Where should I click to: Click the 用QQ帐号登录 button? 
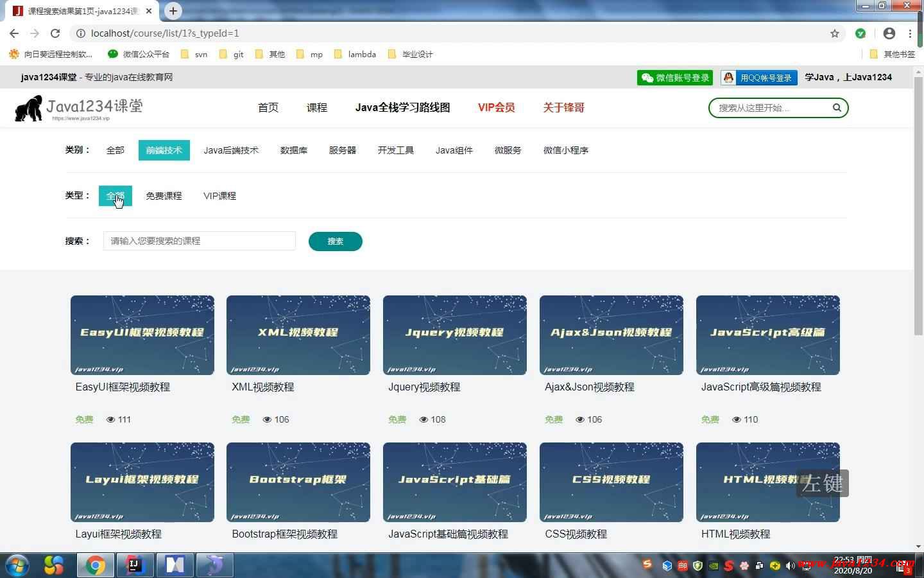coord(759,78)
